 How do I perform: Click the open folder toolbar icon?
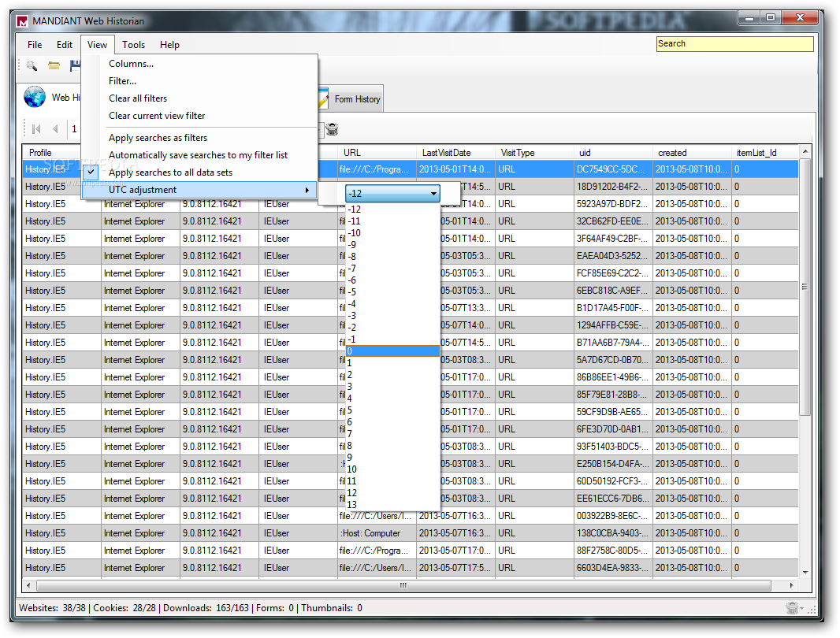point(54,66)
